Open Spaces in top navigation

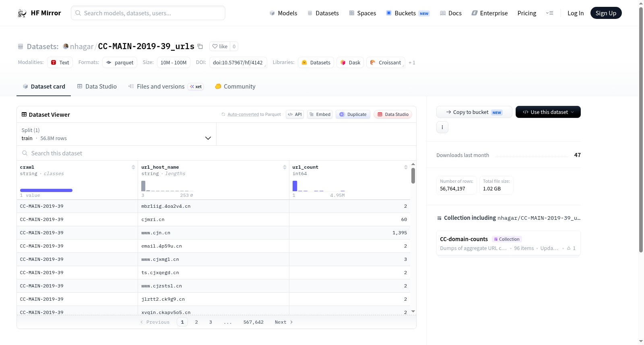coord(362,13)
